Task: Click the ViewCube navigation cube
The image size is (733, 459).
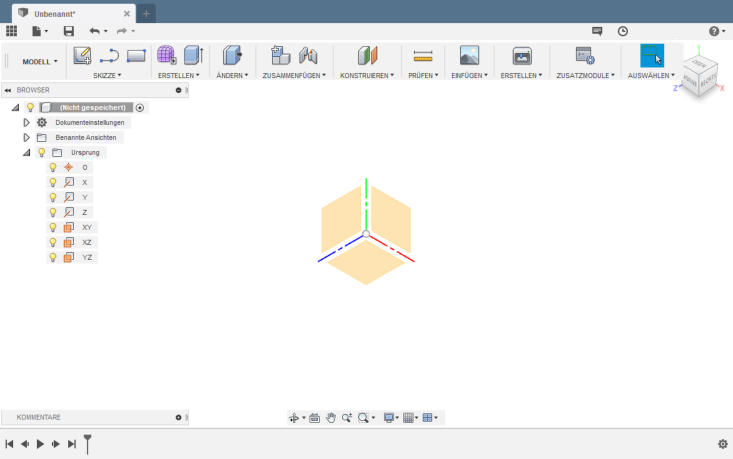Action: click(700, 77)
